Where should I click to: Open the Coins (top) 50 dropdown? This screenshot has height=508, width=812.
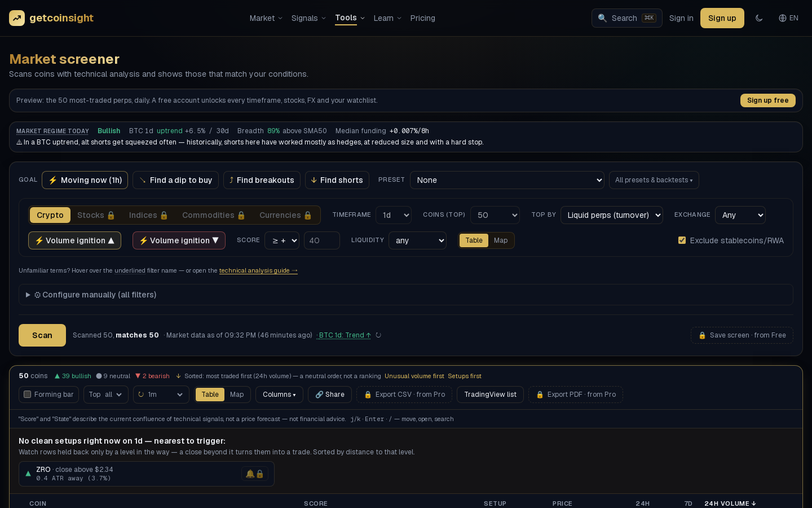(495, 215)
